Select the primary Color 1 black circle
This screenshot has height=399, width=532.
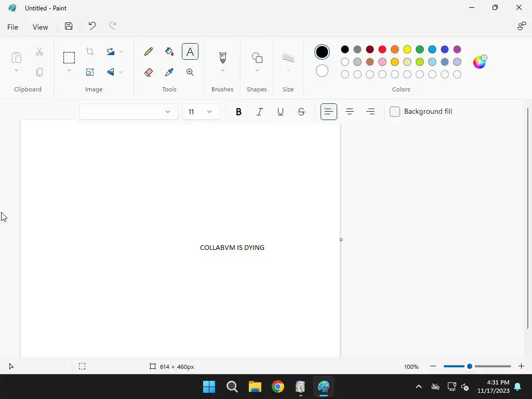click(322, 52)
